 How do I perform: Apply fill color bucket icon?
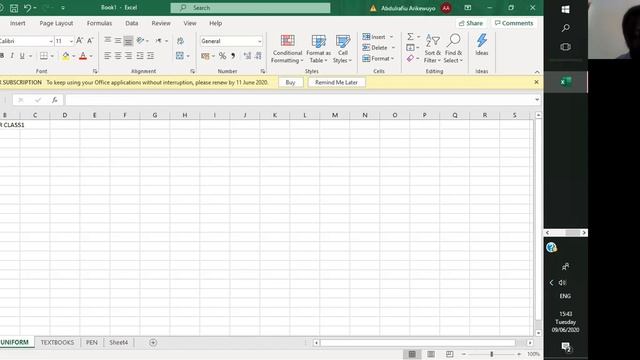pos(66,56)
